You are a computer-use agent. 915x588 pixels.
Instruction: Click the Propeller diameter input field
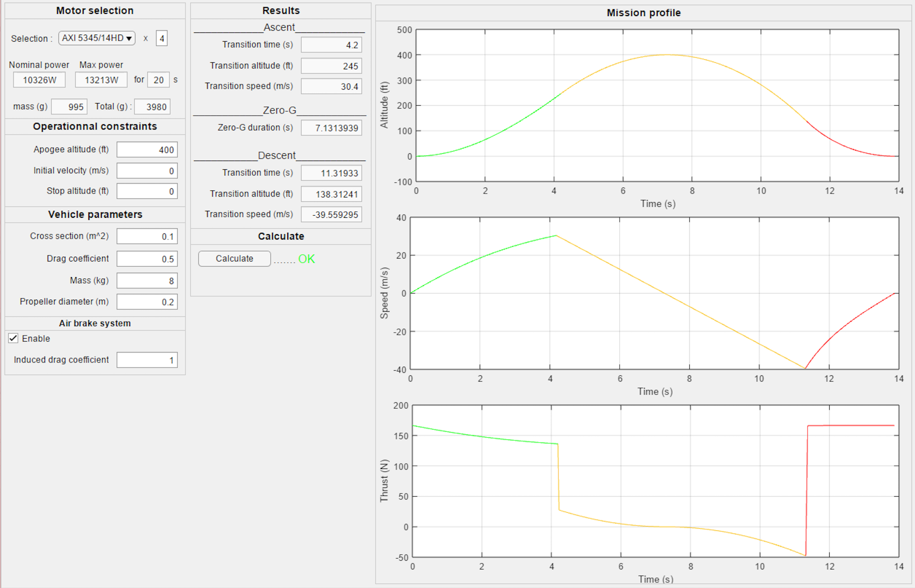pos(147,302)
